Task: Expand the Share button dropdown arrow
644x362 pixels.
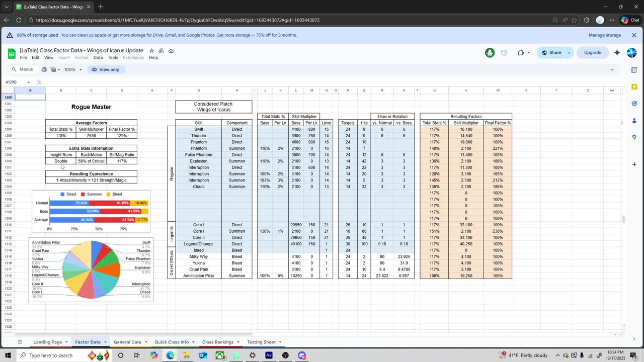Action: click(569, 53)
